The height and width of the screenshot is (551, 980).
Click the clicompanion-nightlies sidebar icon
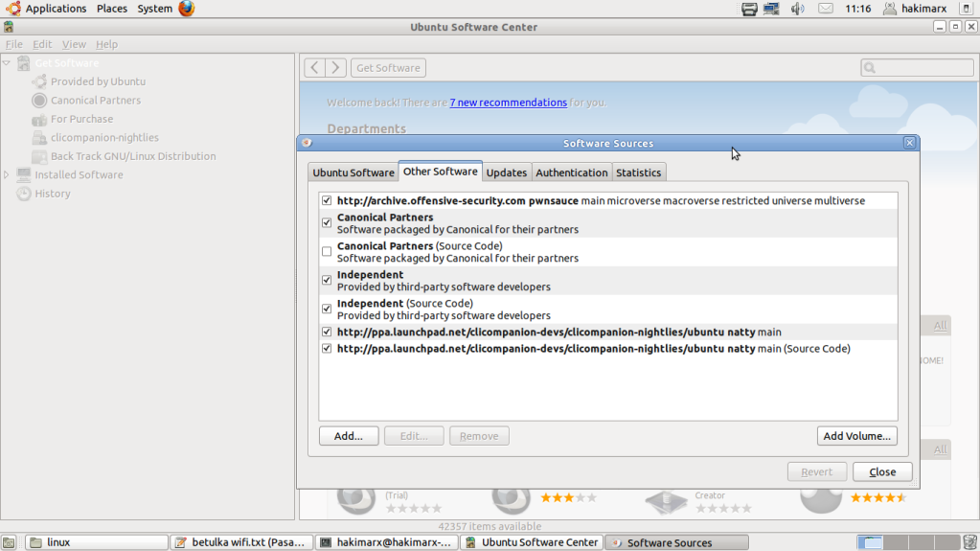[x=39, y=138]
